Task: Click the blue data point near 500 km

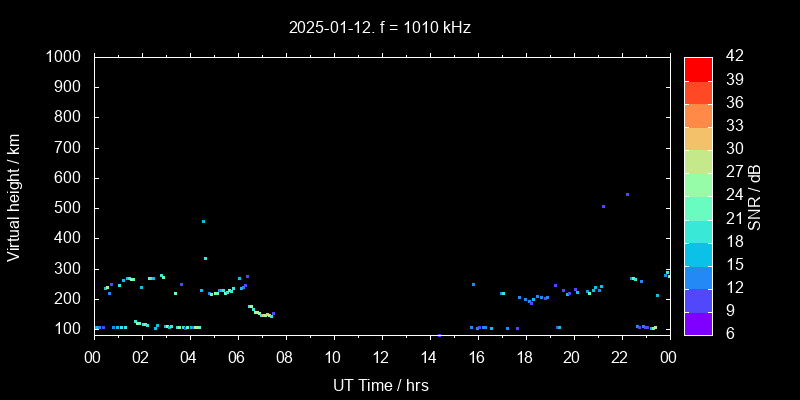Action: (x=603, y=206)
